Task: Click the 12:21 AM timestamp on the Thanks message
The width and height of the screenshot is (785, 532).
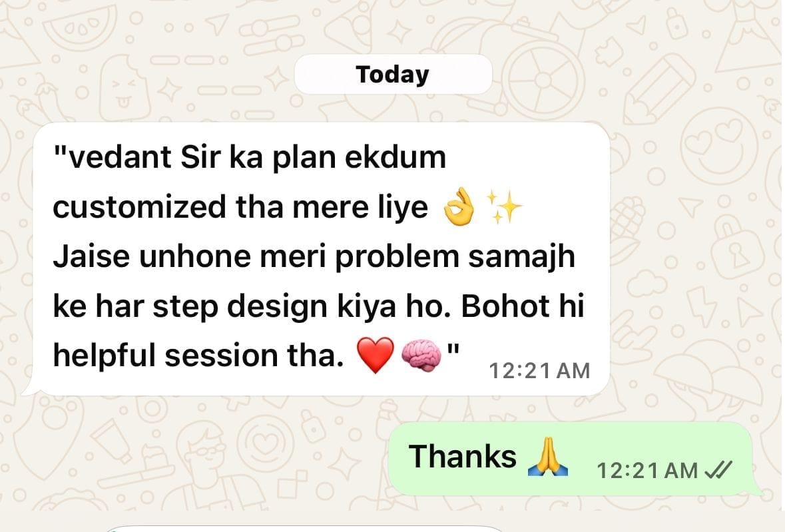Action: tap(647, 471)
